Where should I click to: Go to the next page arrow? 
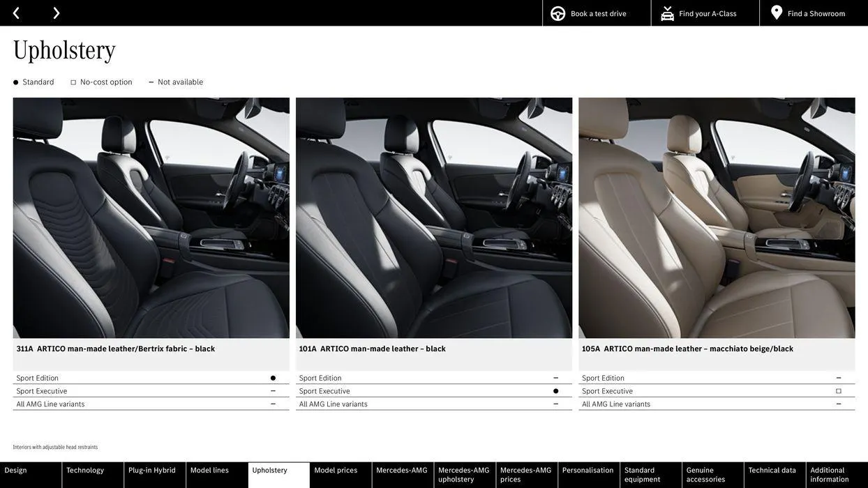click(x=57, y=13)
